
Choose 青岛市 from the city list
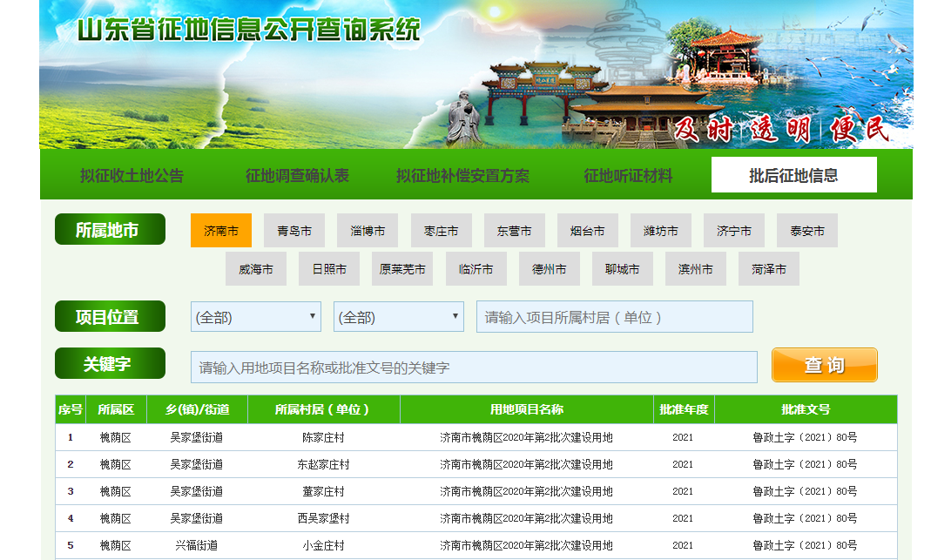[x=294, y=231]
